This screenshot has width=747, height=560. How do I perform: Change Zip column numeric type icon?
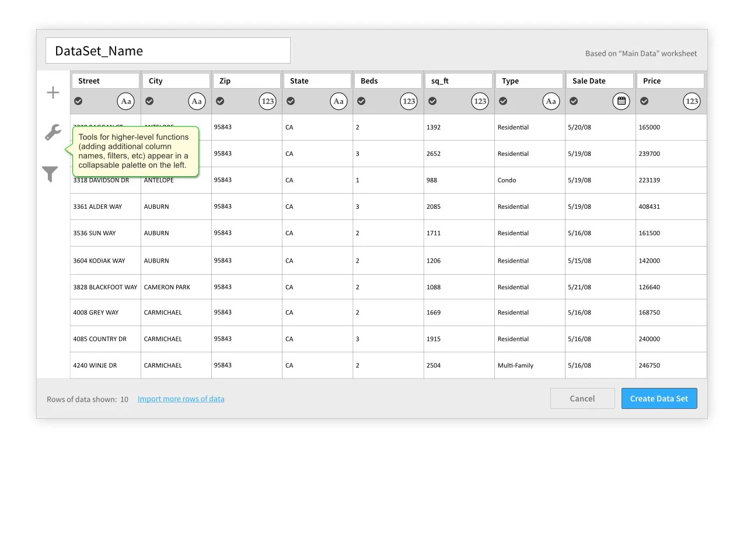tap(268, 101)
